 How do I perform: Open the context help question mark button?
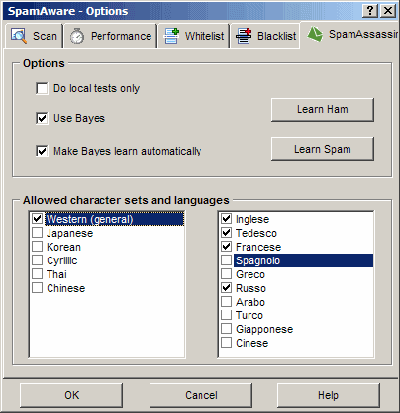[x=370, y=11]
